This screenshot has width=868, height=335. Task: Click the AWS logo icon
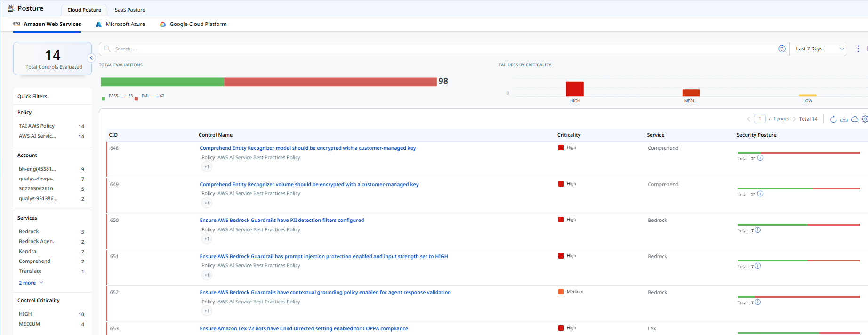(16, 24)
